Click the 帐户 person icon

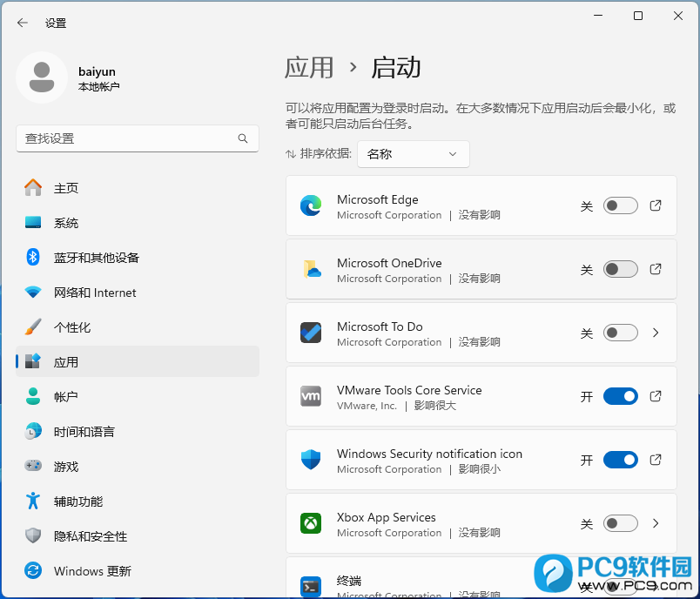pyautogui.click(x=33, y=396)
